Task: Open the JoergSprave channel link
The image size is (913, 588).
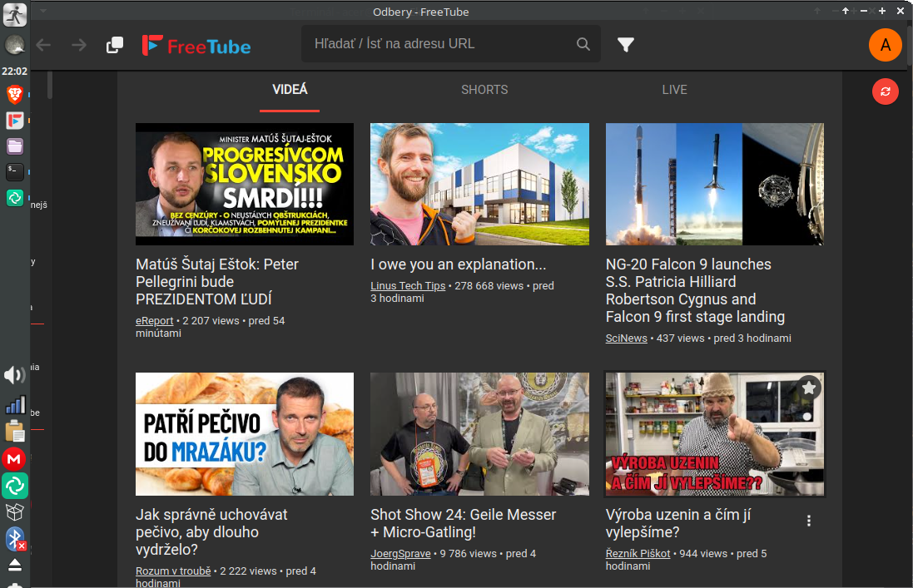Action: [x=400, y=554]
